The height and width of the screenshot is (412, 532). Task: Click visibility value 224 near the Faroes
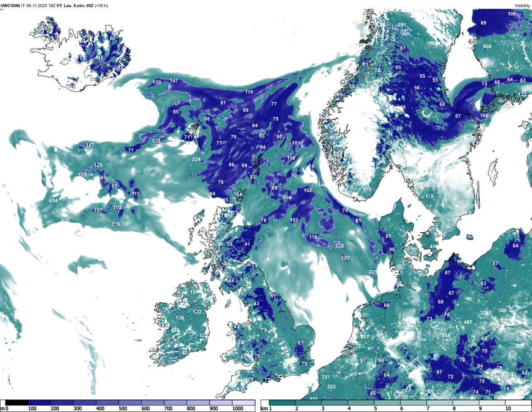click(196, 159)
